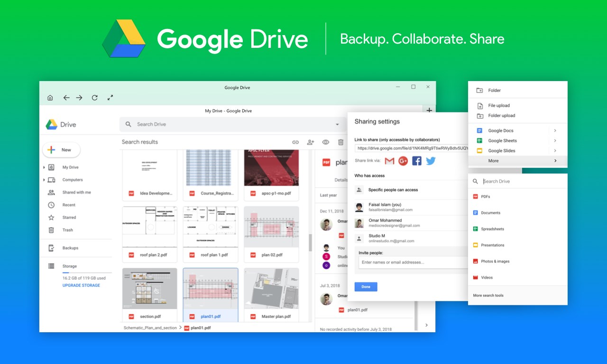The width and height of the screenshot is (607, 364).
Task: Click the Invite people email field
Action: coord(413,263)
